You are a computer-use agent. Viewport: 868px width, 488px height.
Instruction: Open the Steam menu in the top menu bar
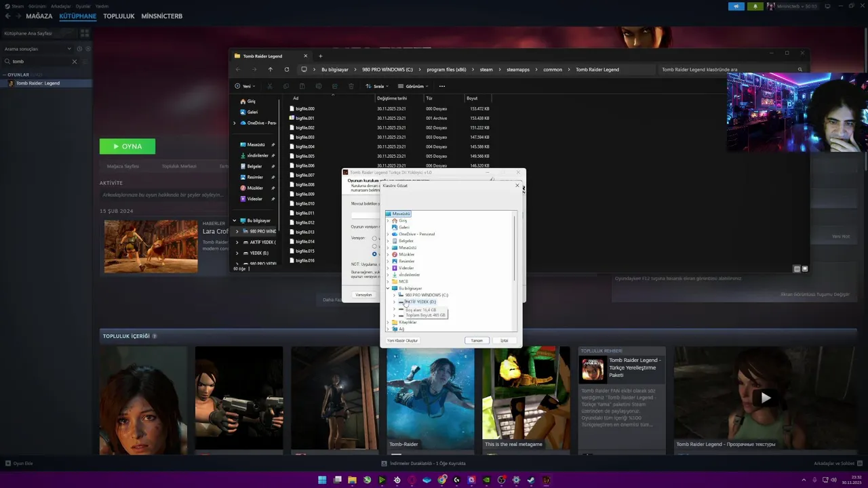tap(18, 6)
